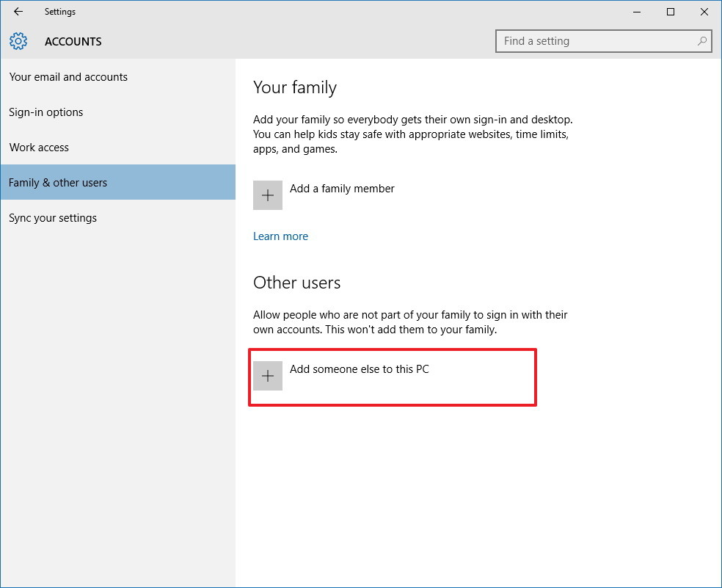Click the back arrow icon

(18, 12)
